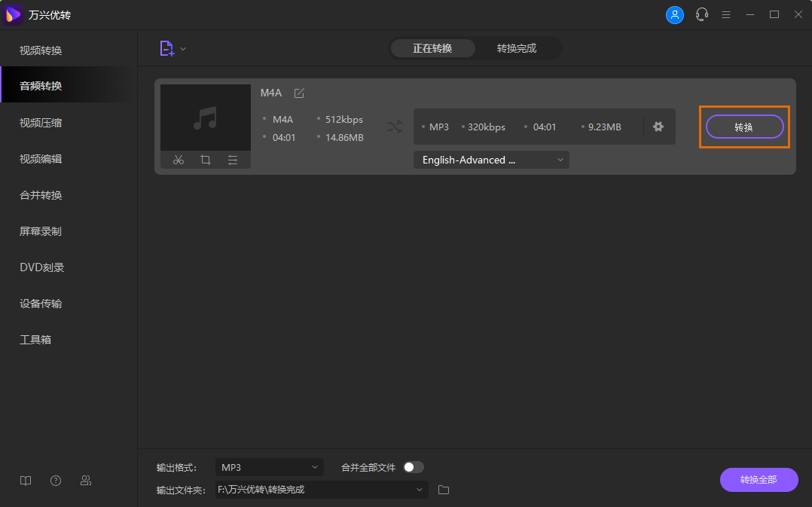Open the crop tool under thumbnail

coord(206,160)
